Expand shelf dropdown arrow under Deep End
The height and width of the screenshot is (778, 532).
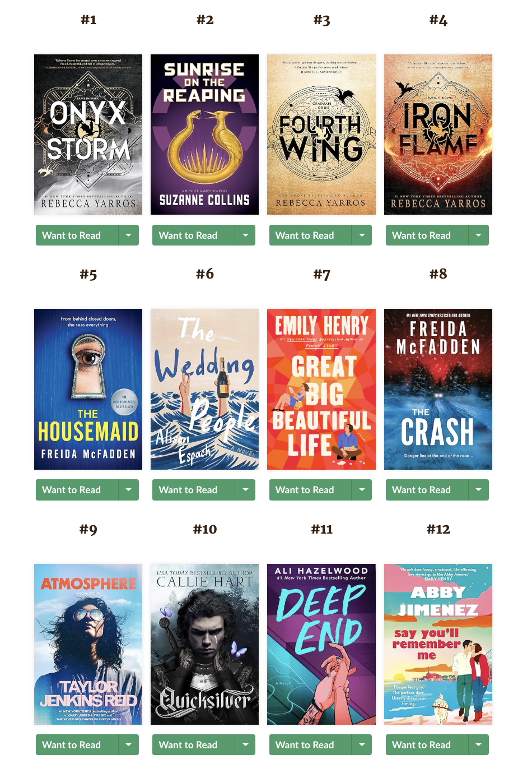coord(362,745)
